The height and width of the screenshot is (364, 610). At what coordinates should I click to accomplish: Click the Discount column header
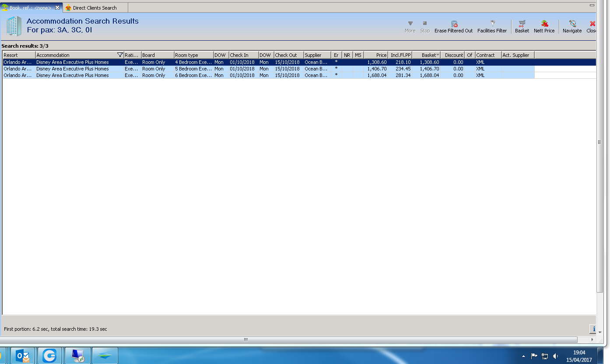pyautogui.click(x=452, y=55)
